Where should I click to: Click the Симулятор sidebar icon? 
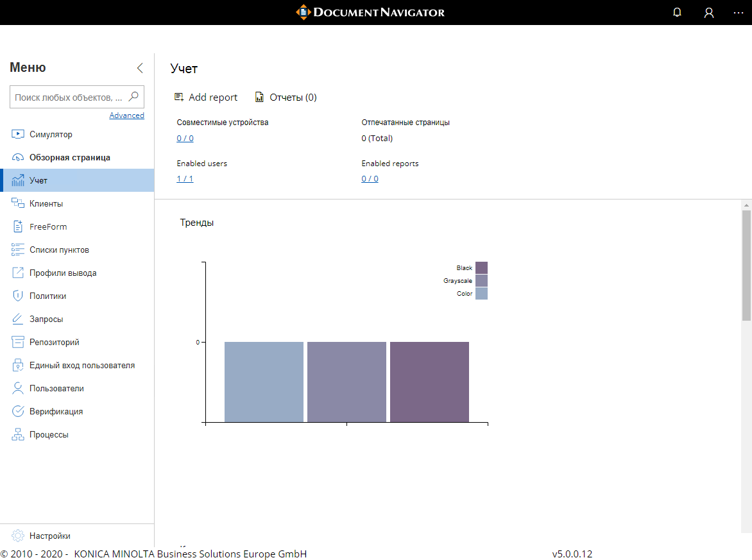(x=18, y=134)
